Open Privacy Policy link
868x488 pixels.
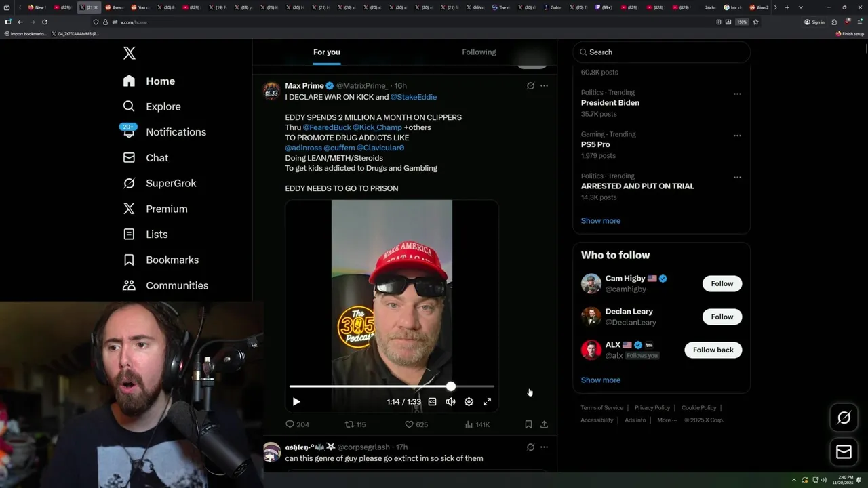pos(652,408)
